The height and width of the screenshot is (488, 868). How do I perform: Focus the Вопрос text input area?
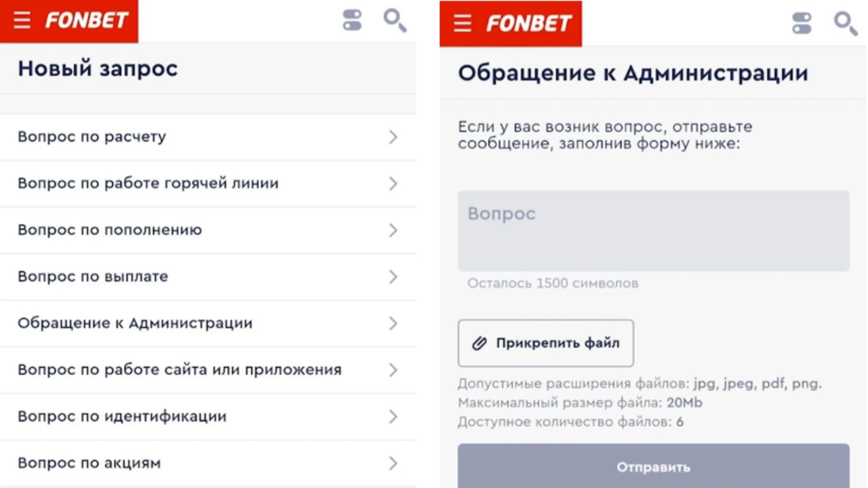(653, 231)
